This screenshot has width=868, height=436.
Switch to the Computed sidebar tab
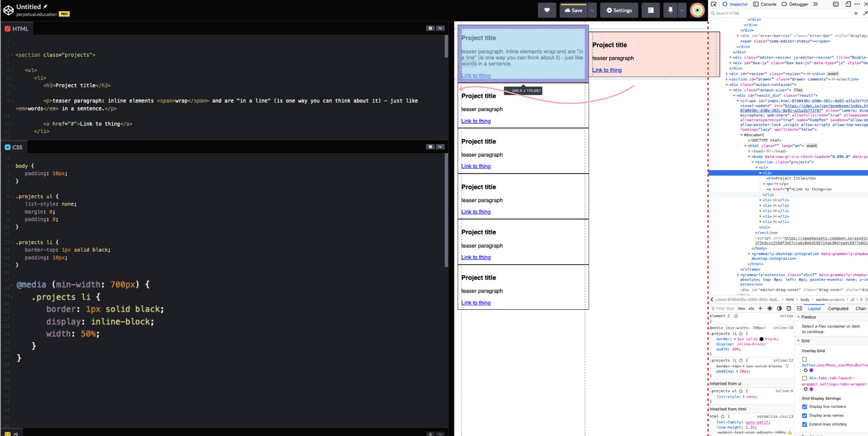(x=838, y=309)
